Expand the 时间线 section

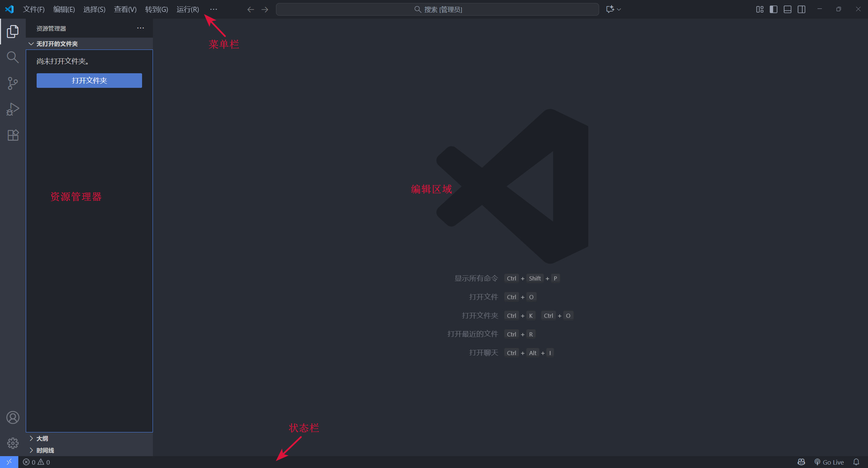click(90, 450)
